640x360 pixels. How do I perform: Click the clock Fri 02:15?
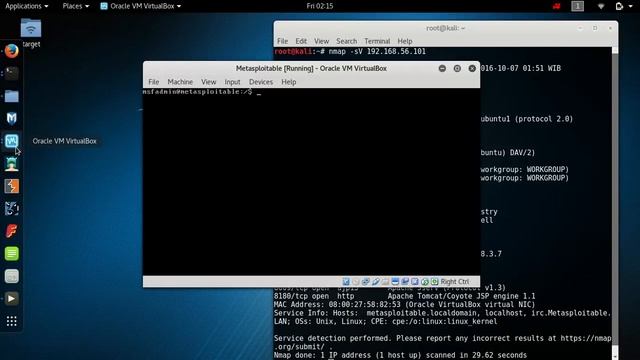pos(320,6)
